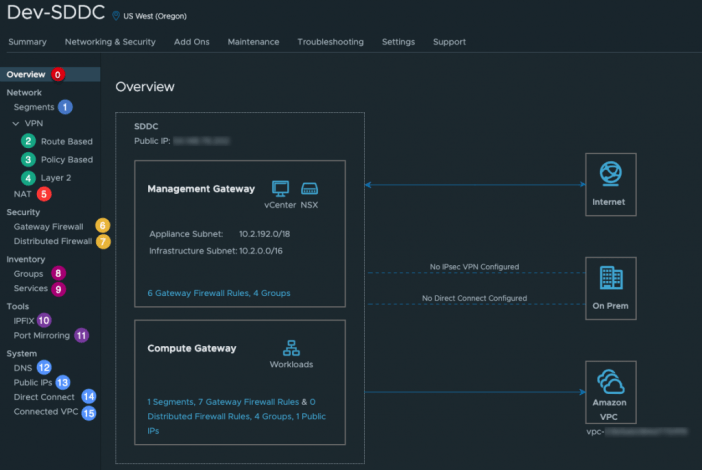Image resolution: width=702 pixels, height=470 pixels.
Task: Switch to the Settings tab
Action: point(398,42)
